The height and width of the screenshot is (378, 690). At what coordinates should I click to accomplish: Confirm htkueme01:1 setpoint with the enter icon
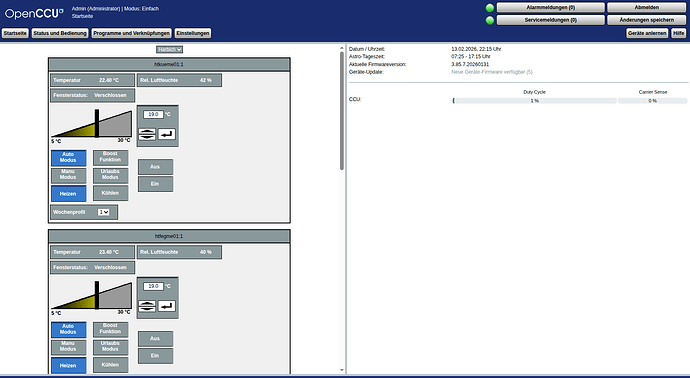pos(167,134)
